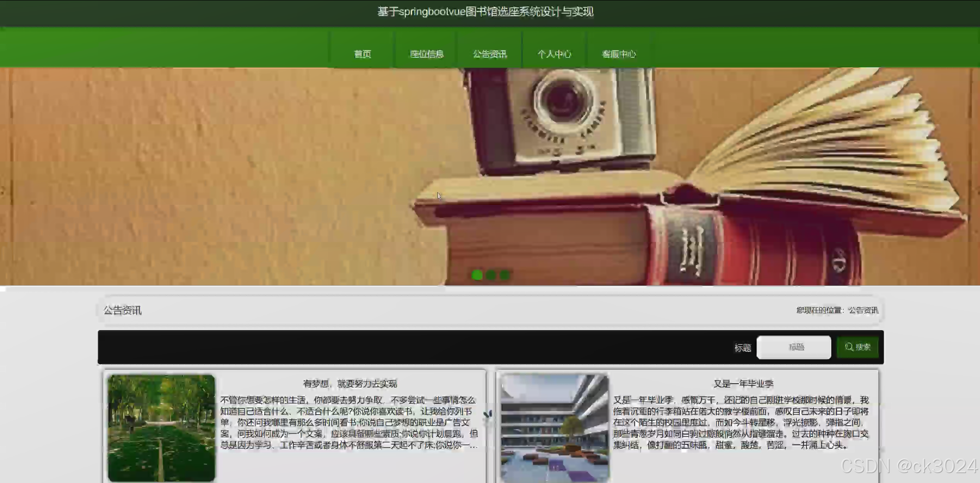Select the third carousel indicator dot
Image resolution: width=980 pixels, height=483 pixels.
click(505, 275)
